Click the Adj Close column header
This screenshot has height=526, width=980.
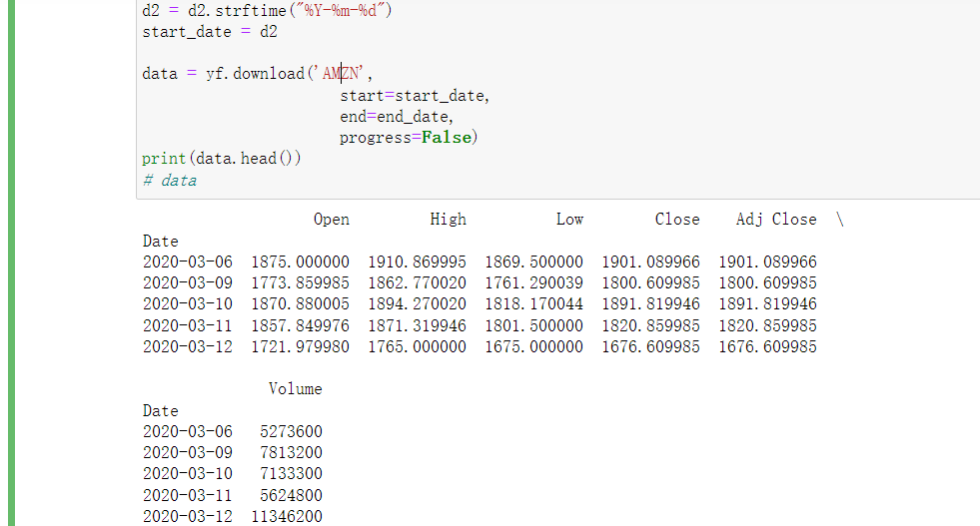(776, 220)
